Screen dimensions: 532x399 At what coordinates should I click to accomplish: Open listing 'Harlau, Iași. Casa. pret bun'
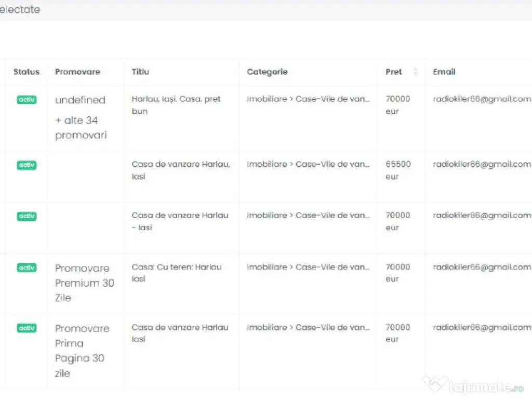(176, 105)
